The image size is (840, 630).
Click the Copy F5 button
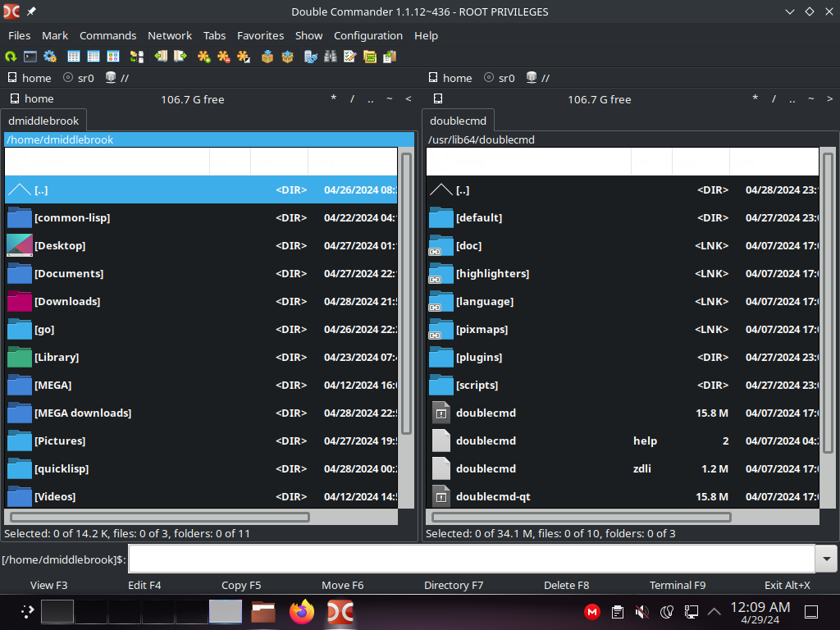pyautogui.click(x=241, y=585)
